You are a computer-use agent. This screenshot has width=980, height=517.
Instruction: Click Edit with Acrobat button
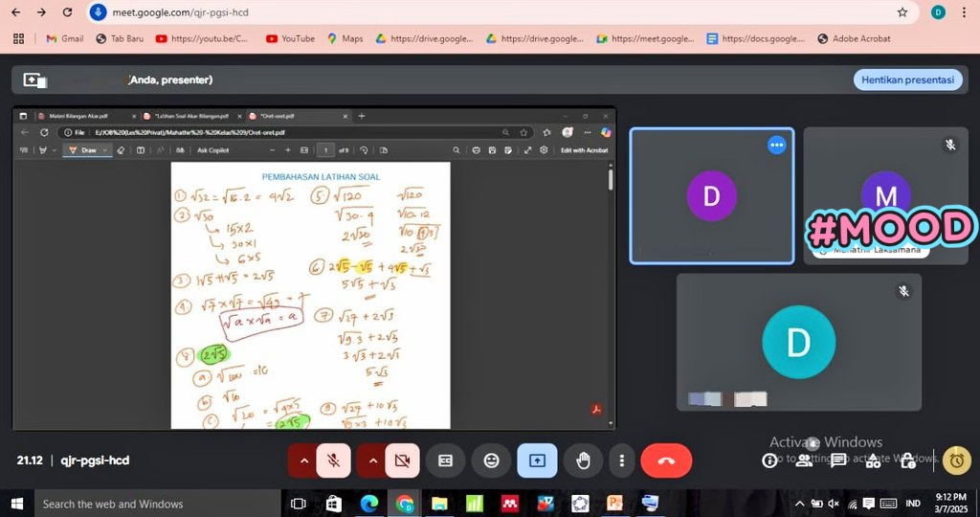tap(584, 150)
